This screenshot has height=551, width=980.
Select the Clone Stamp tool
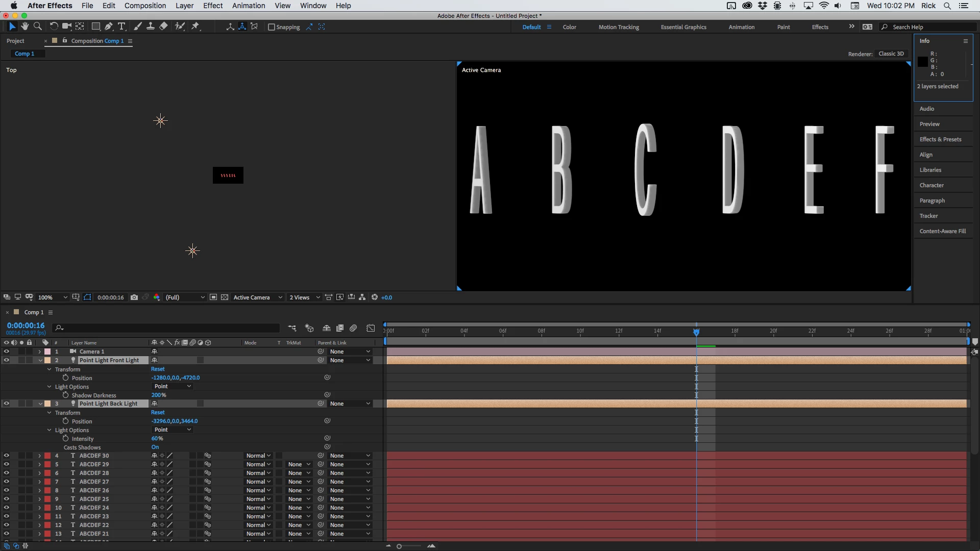151,27
